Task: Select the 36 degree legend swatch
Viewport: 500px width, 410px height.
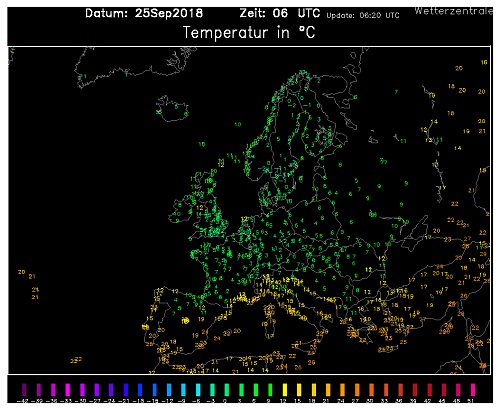Action: (x=400, y=390)
